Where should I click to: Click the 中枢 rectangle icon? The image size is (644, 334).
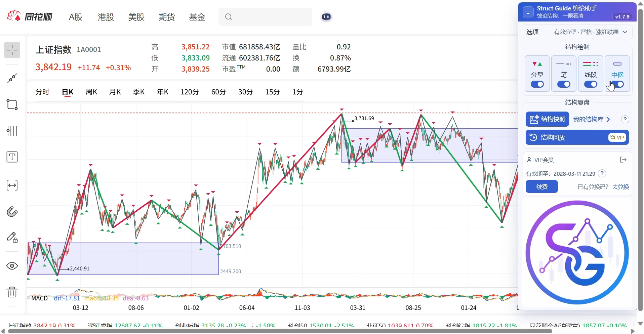[x=617, y=64]
